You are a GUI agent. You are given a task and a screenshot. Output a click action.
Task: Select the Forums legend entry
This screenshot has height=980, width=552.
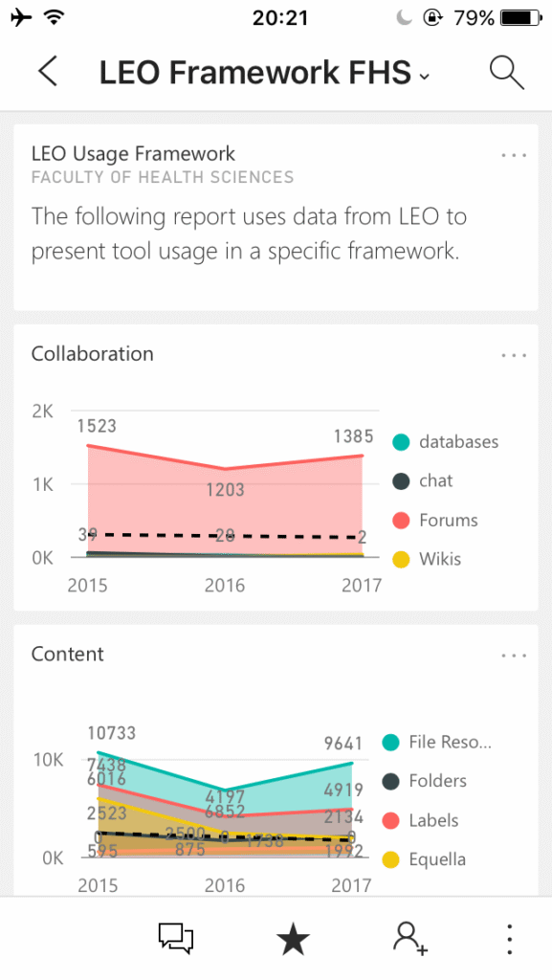pos(435,520)
